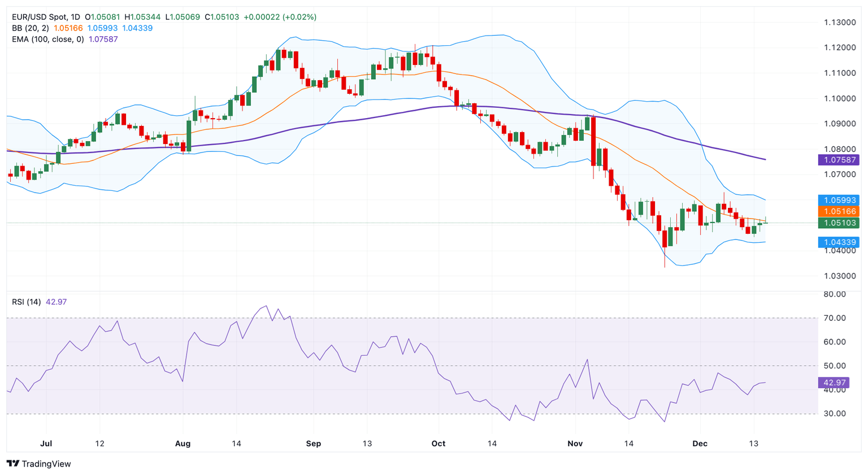The width and height of the screenshot is (868, 475).
Task: Select the Nov date on time axis
Action: click(575, 443)
